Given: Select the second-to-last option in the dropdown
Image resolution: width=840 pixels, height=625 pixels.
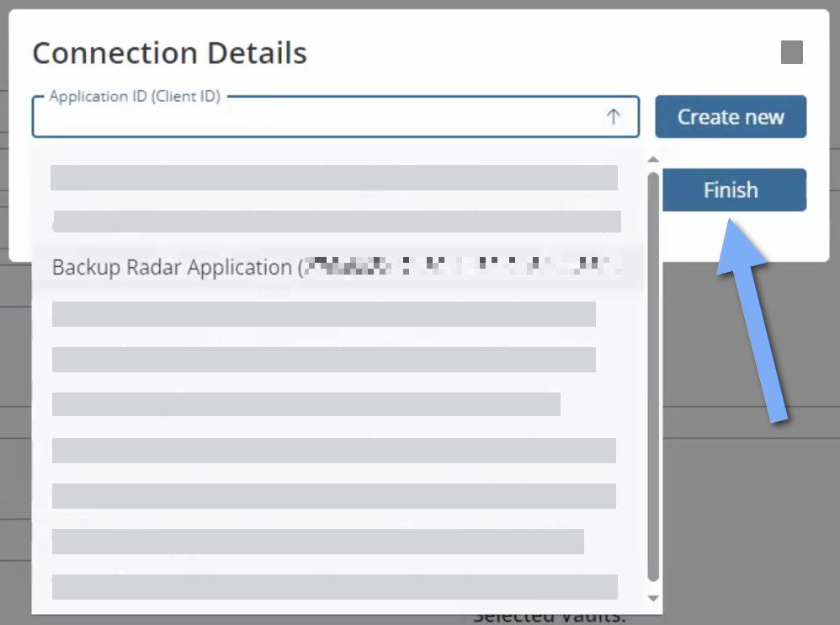Looking at the screenshot, I should 318,542.
